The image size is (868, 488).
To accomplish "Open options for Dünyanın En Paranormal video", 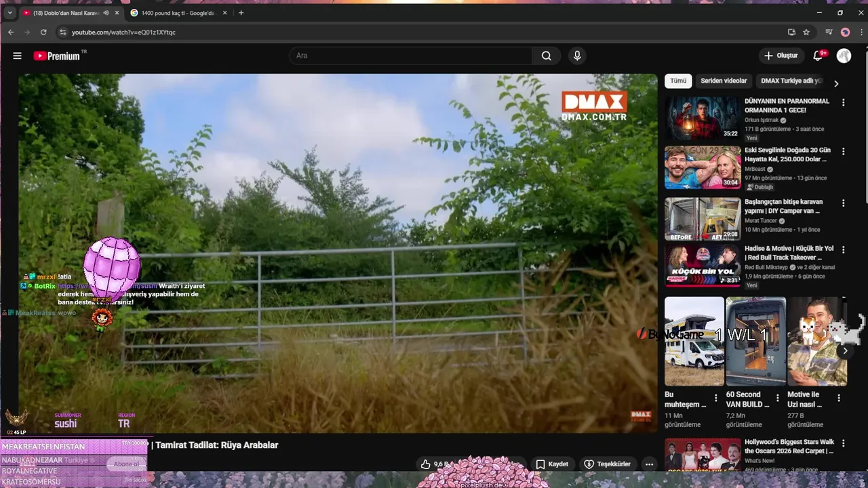I will (844, 103).
